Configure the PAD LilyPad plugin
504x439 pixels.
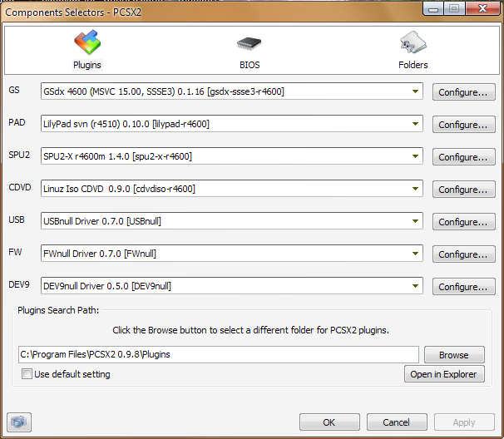click(463, 125)
